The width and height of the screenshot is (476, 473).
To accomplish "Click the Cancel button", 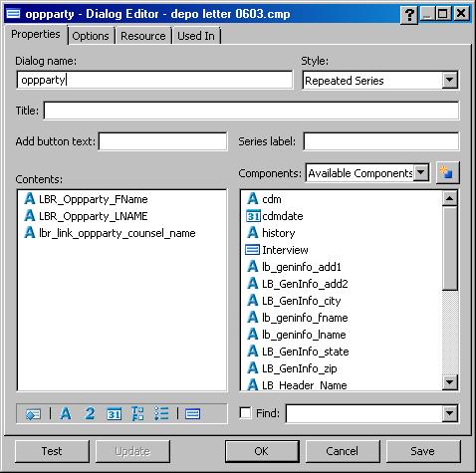I will pos(342,451).
